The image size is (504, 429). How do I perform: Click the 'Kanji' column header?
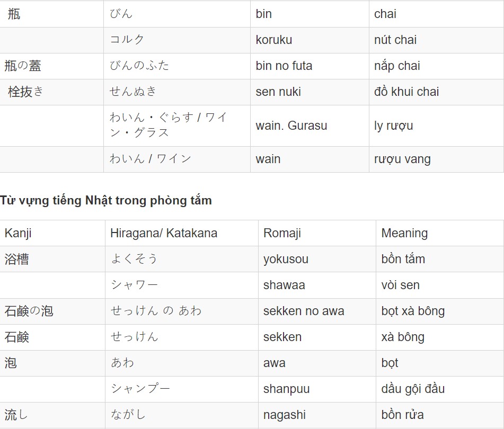52,234
